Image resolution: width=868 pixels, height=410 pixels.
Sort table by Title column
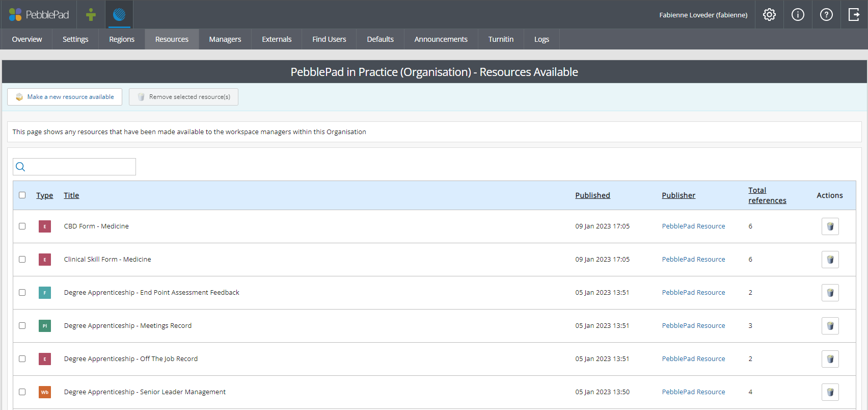point(71,195)
